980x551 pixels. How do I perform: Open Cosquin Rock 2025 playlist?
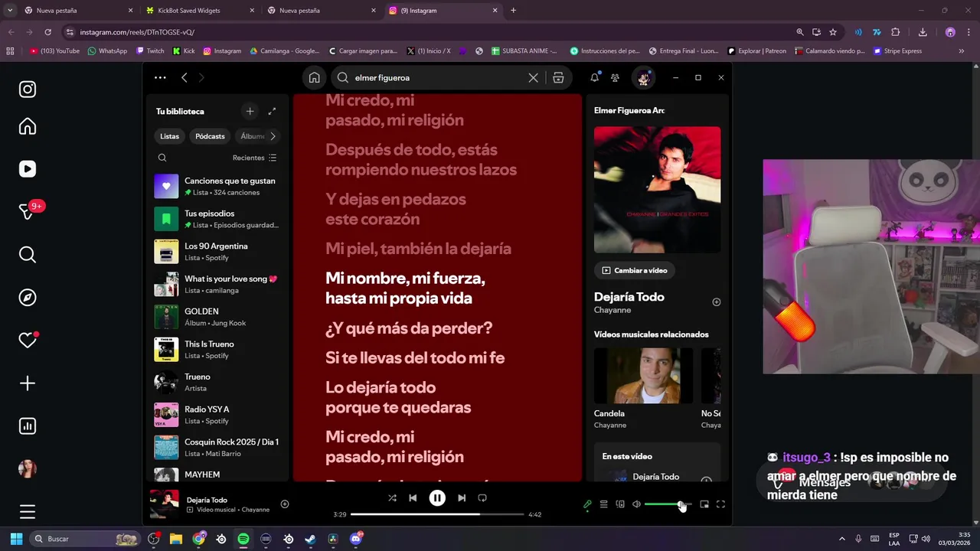(217, 448)
